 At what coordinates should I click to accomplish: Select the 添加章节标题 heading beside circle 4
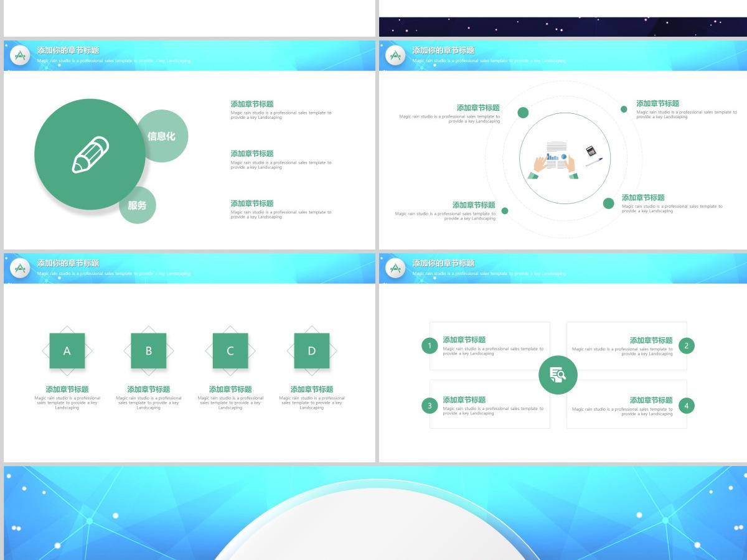[651, 401]
